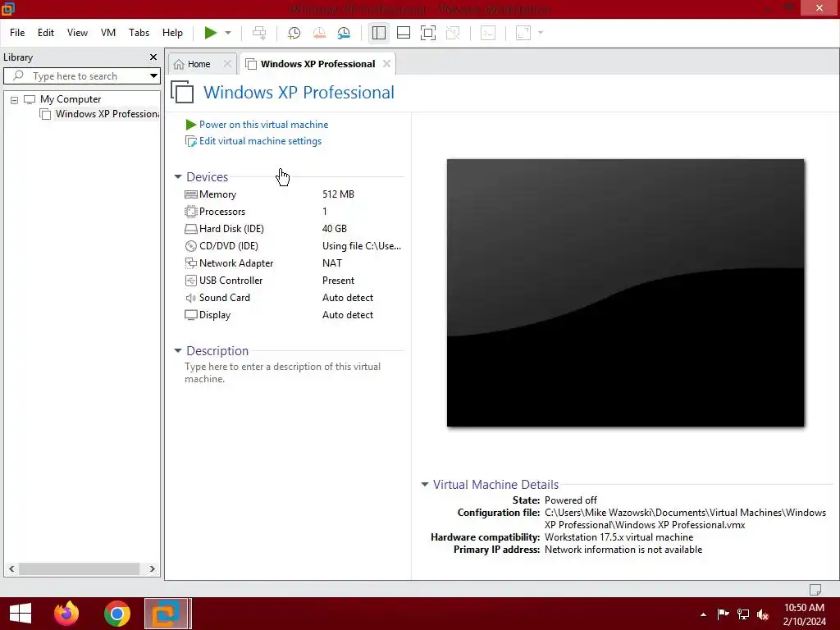Click the 512 MB memory value
Screen dimensions: 840x630
coord(338,194)
